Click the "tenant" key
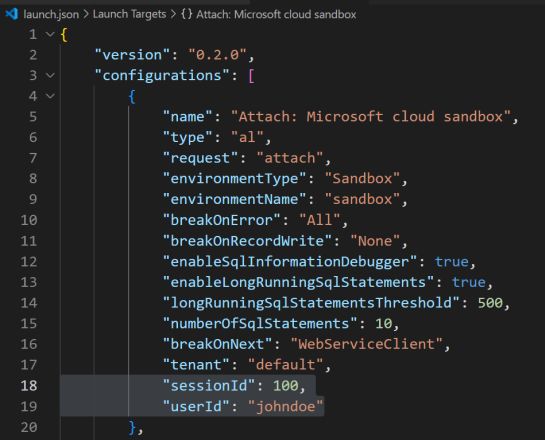The image size is (545, 440). coord(196,365)
